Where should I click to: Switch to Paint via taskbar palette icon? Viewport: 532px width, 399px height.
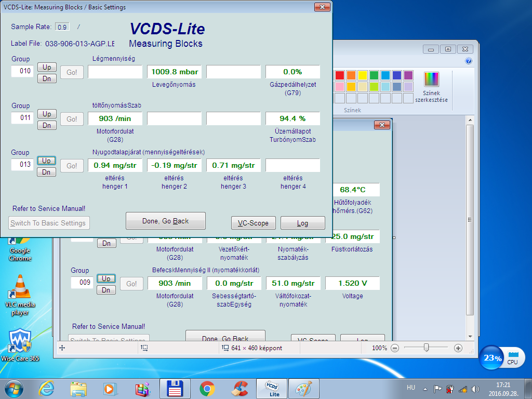303,389
